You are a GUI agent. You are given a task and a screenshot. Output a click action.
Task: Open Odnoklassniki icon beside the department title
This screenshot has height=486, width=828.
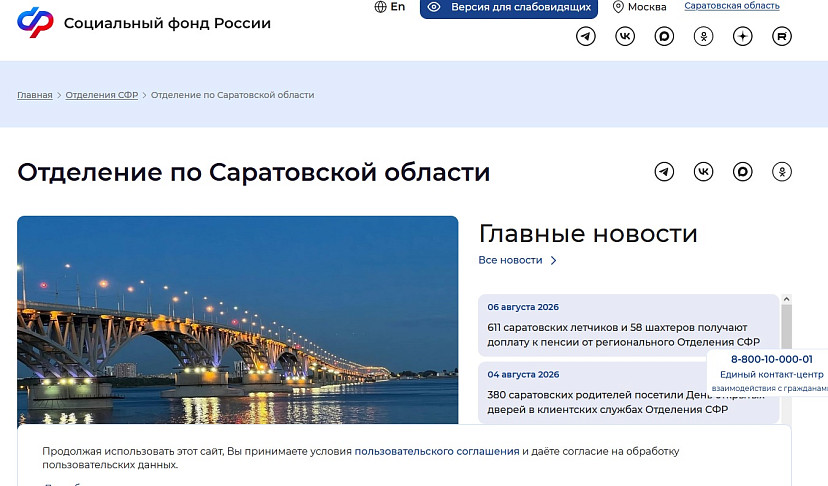tap(782, 172)
